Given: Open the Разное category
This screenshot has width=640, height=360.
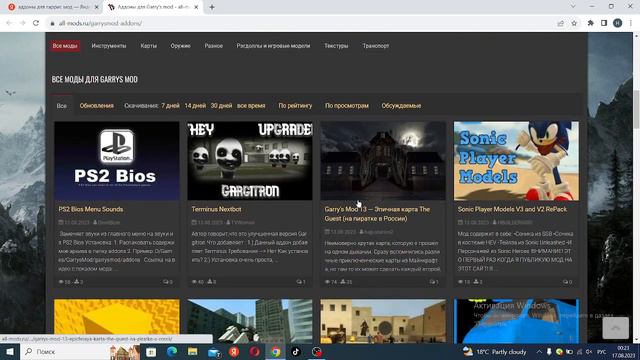Looking at the screenshot, I should 213,46.
